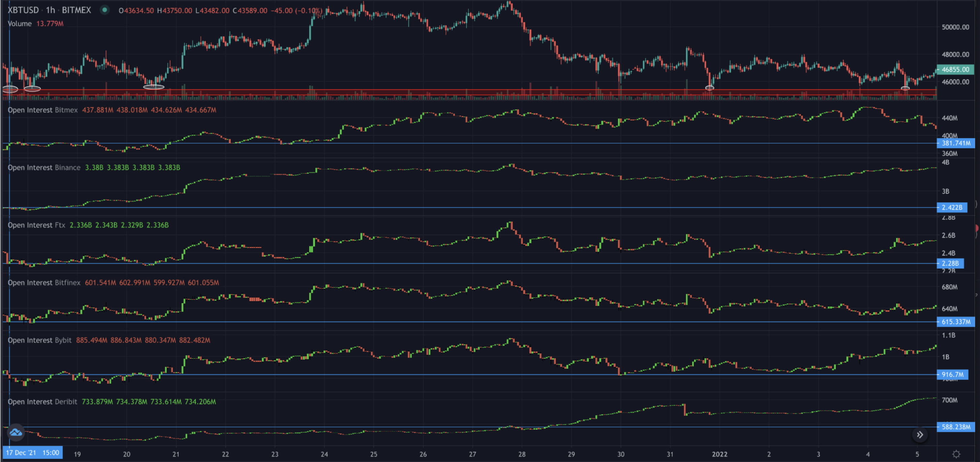The width and height of the screenshot is (980, 462).
Task: Click the 381.741M blue horizontal line label
Action: [956, 143]
